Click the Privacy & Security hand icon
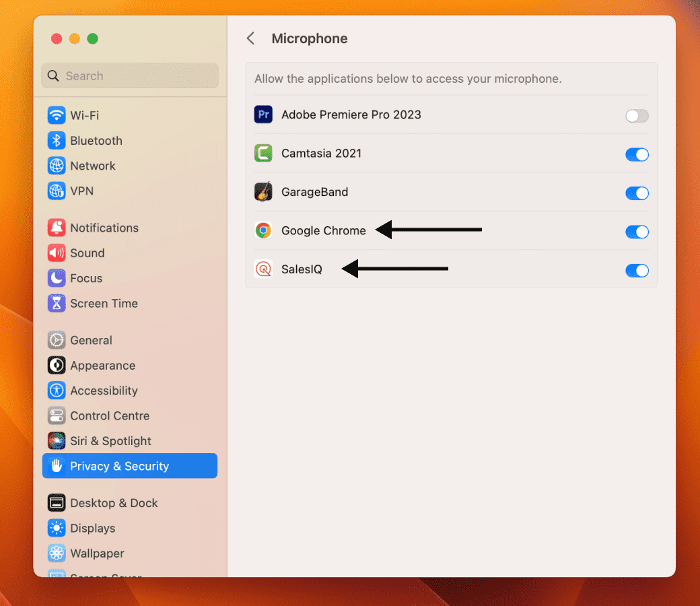Image resolution: width=700 pixels, height=606 pixels. (57, 466)
